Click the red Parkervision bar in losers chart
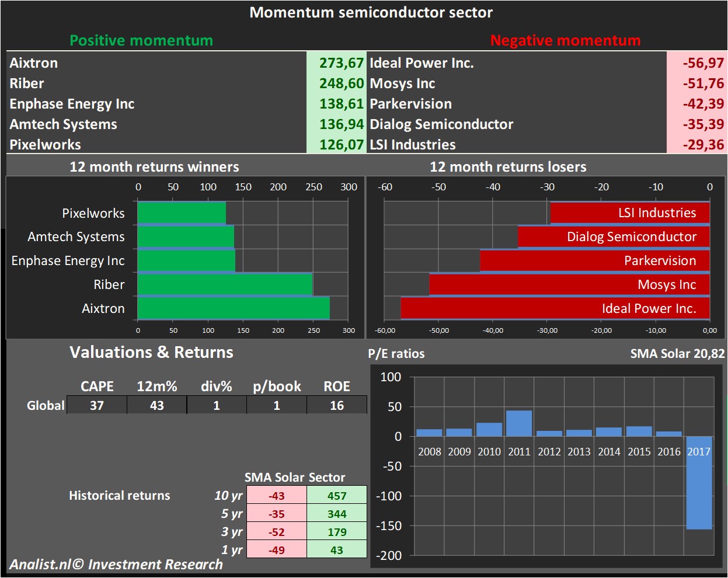 pos(594,261)
